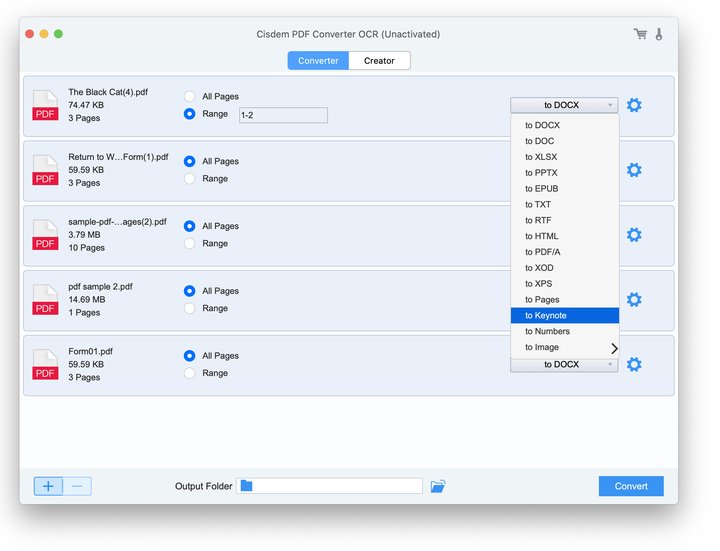Choose to TXT in format list

pos(565,204)
